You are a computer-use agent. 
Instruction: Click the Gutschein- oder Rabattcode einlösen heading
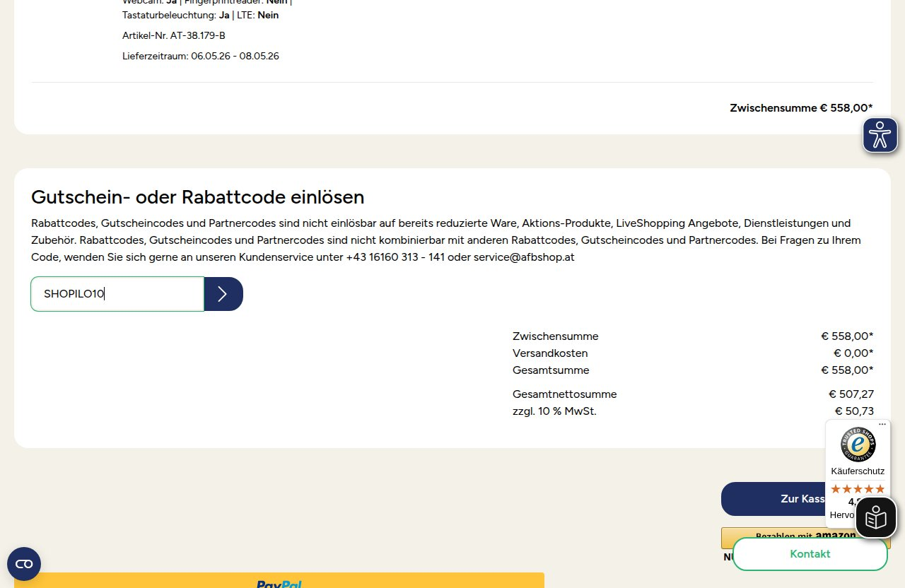pyautogui.click(x=198, y=196)
